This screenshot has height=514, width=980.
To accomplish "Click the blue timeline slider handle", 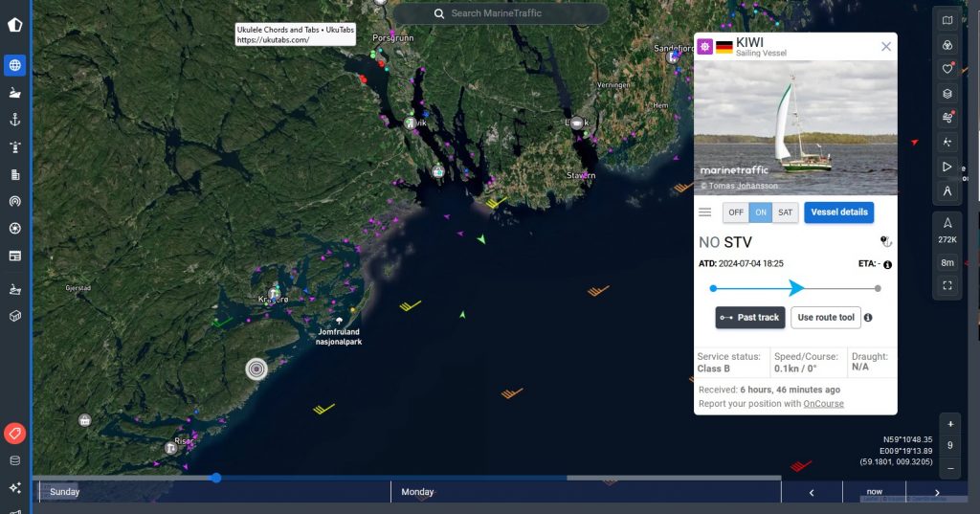I will (x=216, y=478).
